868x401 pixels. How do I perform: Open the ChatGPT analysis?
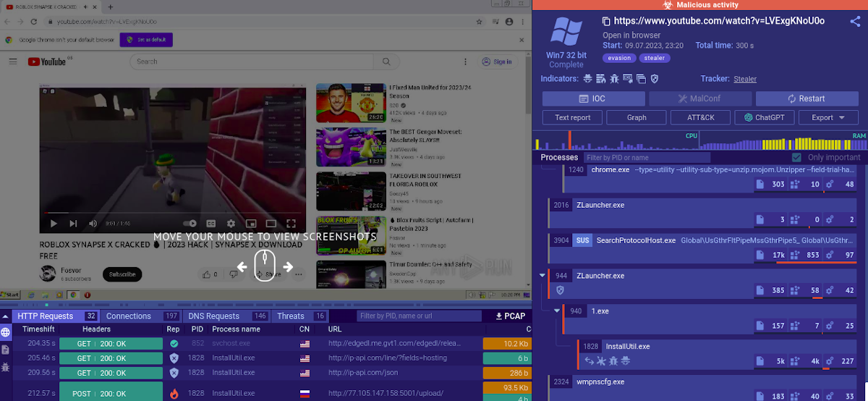pyautogui.click(x=765, y=117)
